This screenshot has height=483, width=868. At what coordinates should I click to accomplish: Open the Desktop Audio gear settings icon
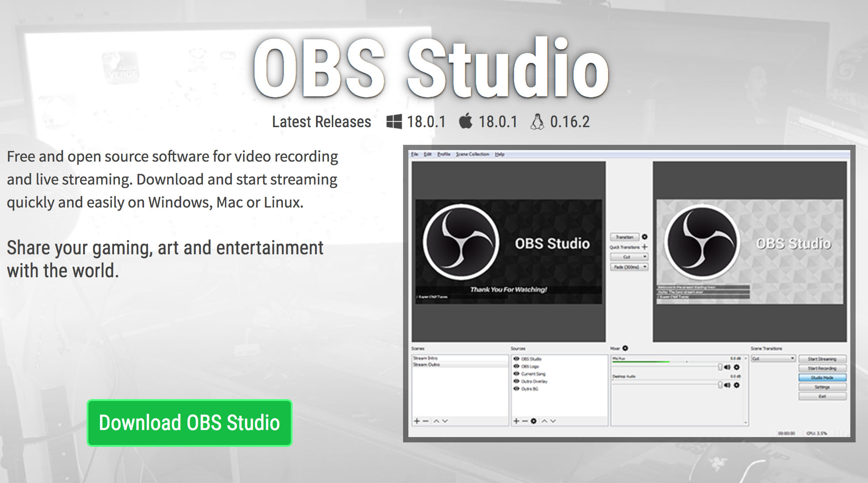click(x=737, y=385)
